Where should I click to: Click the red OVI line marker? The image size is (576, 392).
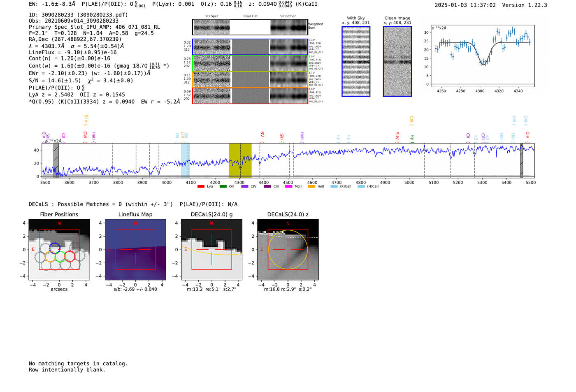85,137
